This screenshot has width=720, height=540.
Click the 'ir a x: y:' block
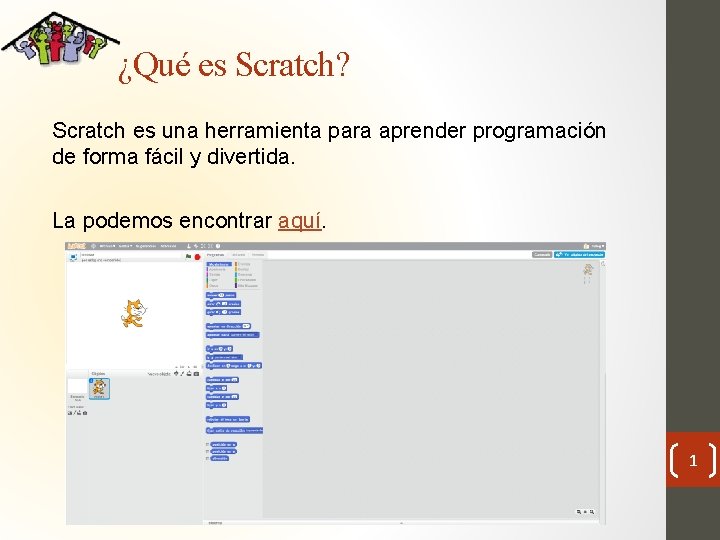tap(219, 349)
